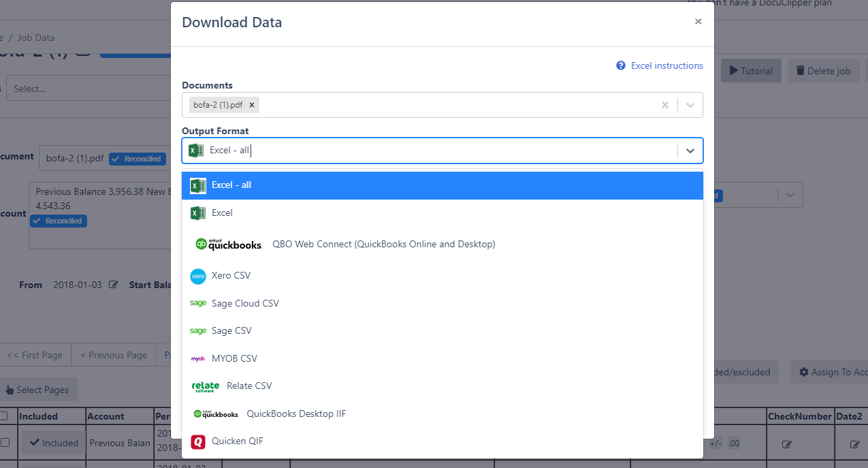Viewport: 868px width, 468px height.
Task: Click the CheckNumber column header
Action: [x=800, y=416]
